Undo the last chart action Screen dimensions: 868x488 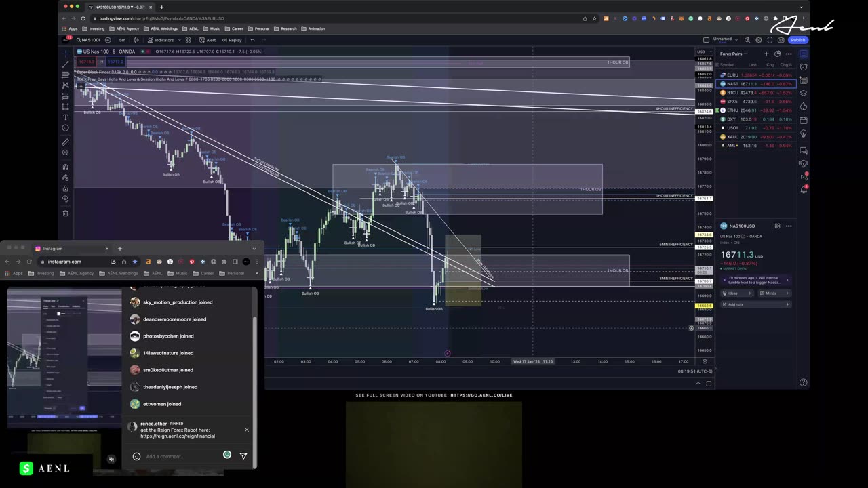coord(252,40)
